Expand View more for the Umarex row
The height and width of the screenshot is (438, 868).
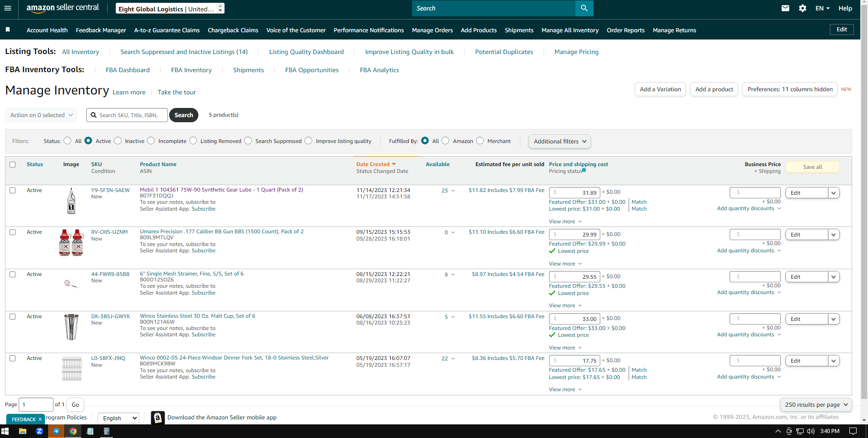click(x=565, y=264)
